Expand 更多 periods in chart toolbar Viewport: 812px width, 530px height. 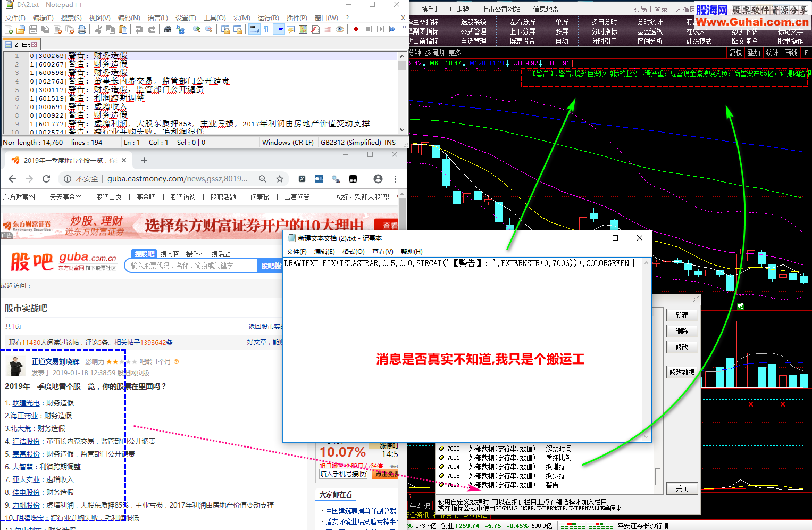pyautogui.click(x=457, y=53)
